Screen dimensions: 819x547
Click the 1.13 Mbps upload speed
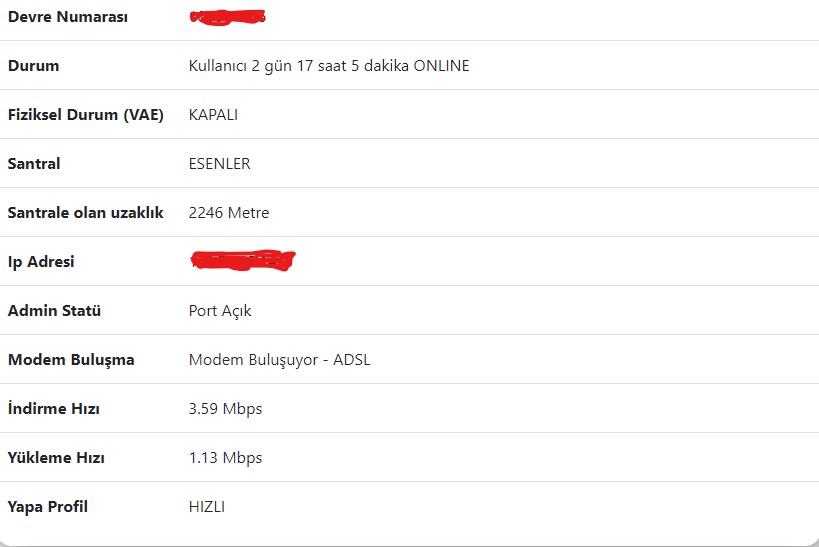pyautogui.click(x=225, y=458)
